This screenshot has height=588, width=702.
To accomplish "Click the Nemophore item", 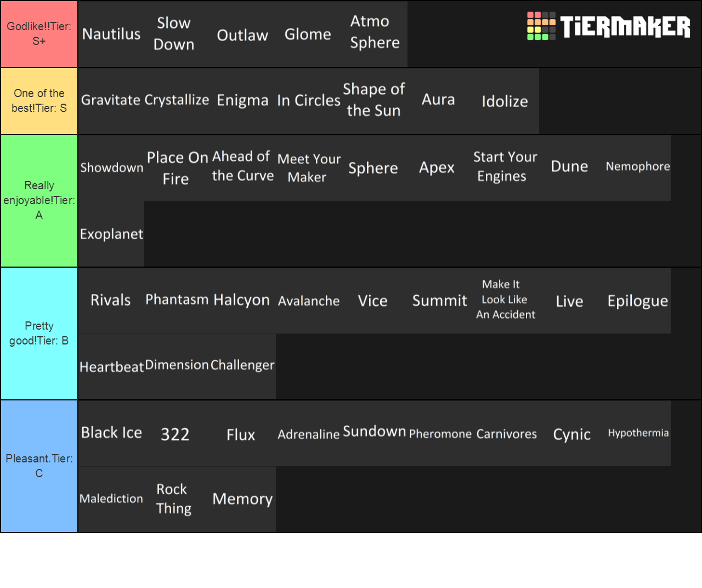I will pyautogui.click(x=638, y=166).
